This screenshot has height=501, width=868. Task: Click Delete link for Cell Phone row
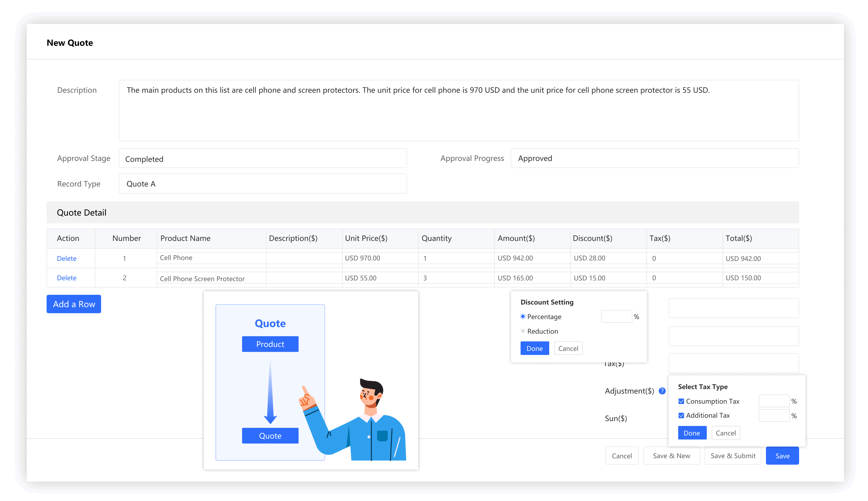click(x=66, y=258)
